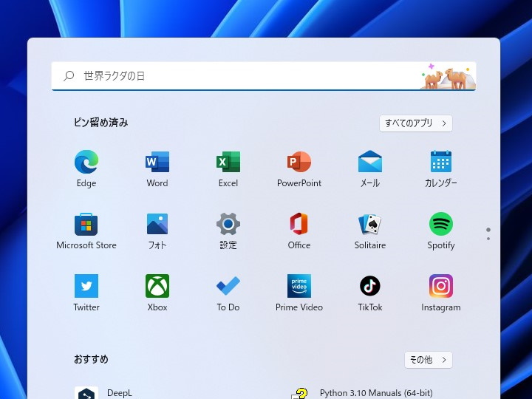Focus the 世界ラクダの日 search field
Viewport: 532px width, 399px height.
click(x=264, y=76)
